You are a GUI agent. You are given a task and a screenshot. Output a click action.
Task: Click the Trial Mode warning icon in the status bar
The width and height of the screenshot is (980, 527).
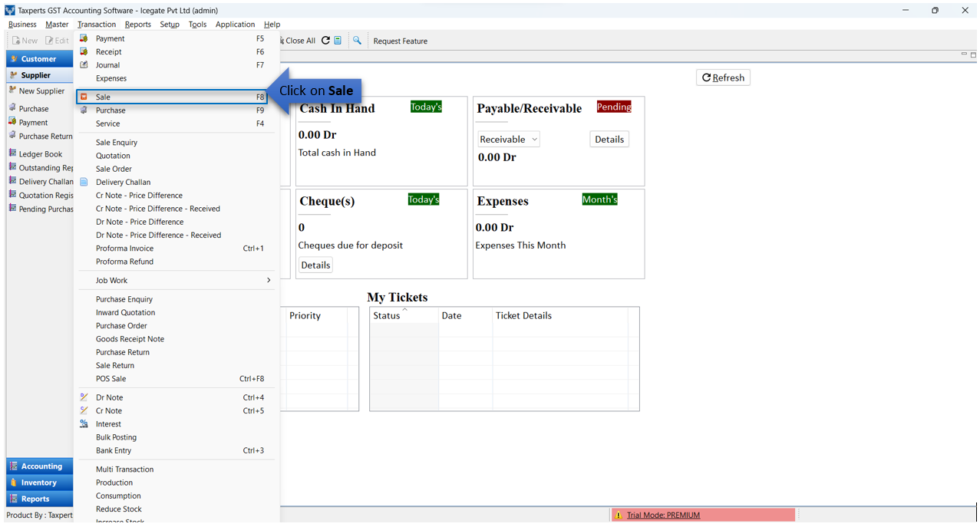pos(619,515)
